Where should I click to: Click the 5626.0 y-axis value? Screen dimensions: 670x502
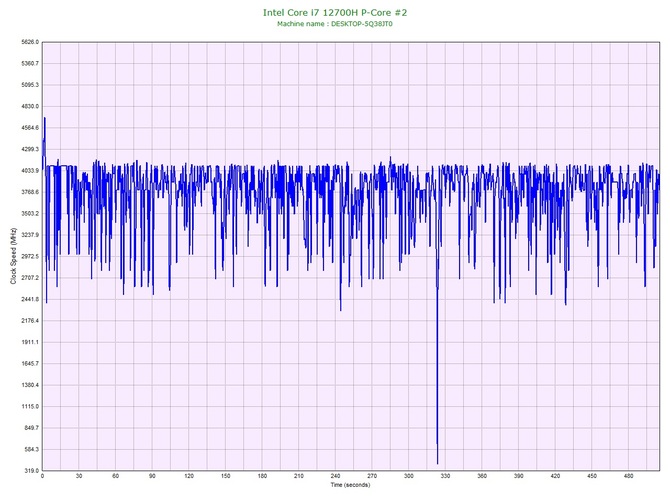point(30,42)
